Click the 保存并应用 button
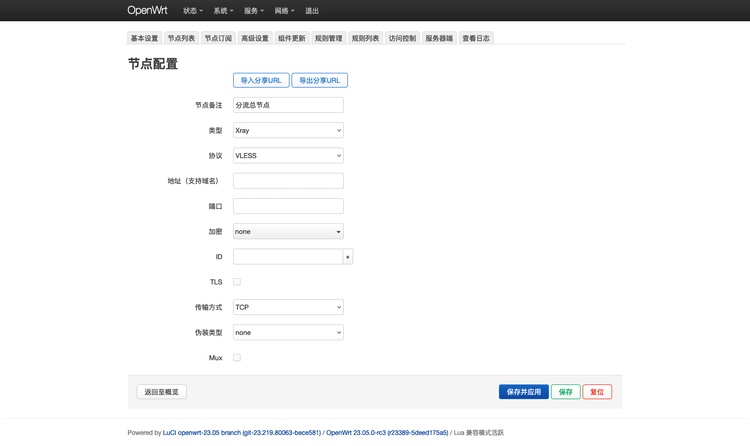750x446 pixels. pos(523,392)
